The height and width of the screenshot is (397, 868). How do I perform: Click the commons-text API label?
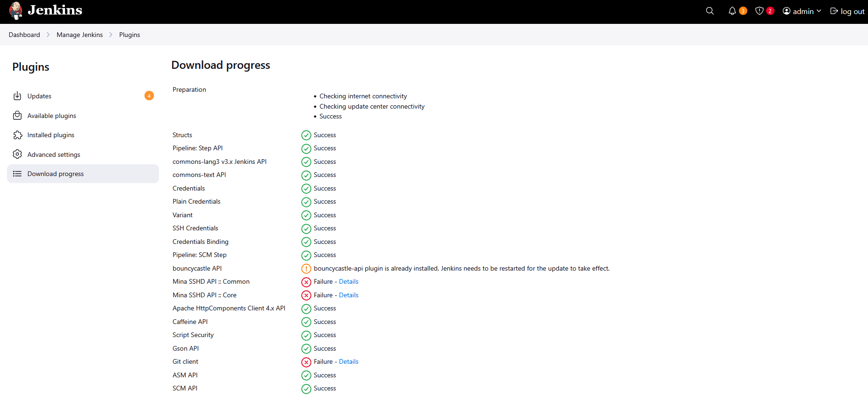coord(199,175)
